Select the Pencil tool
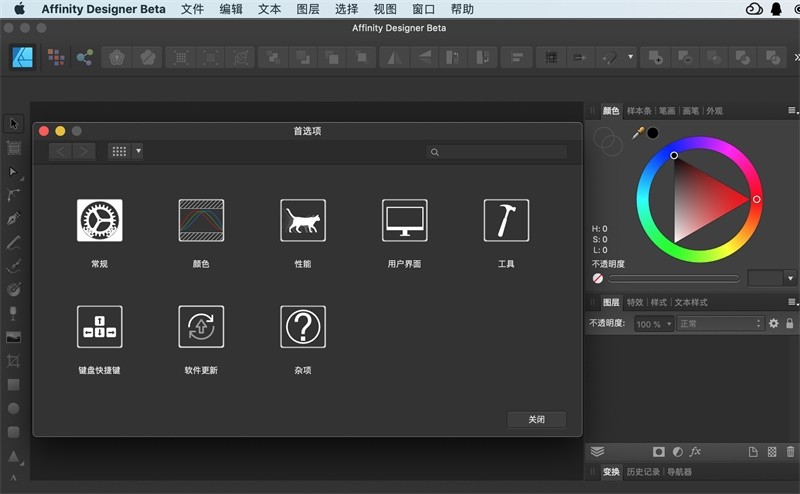The width and height of the screenshot is (800, 494). coord(14,242)
